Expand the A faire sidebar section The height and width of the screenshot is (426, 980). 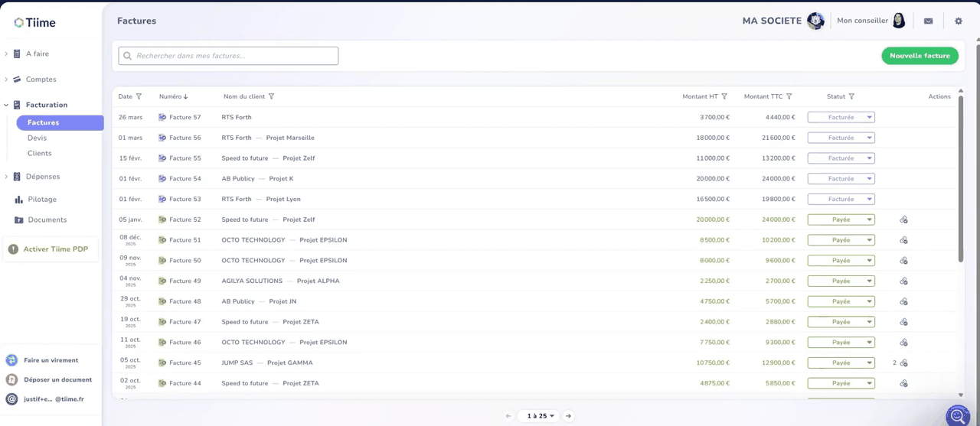point(6,54)
